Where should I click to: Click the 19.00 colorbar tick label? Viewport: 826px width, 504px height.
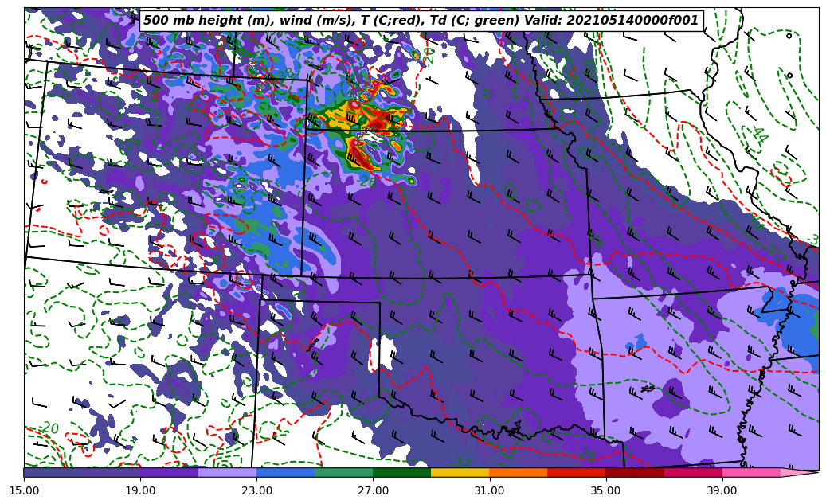140,490
